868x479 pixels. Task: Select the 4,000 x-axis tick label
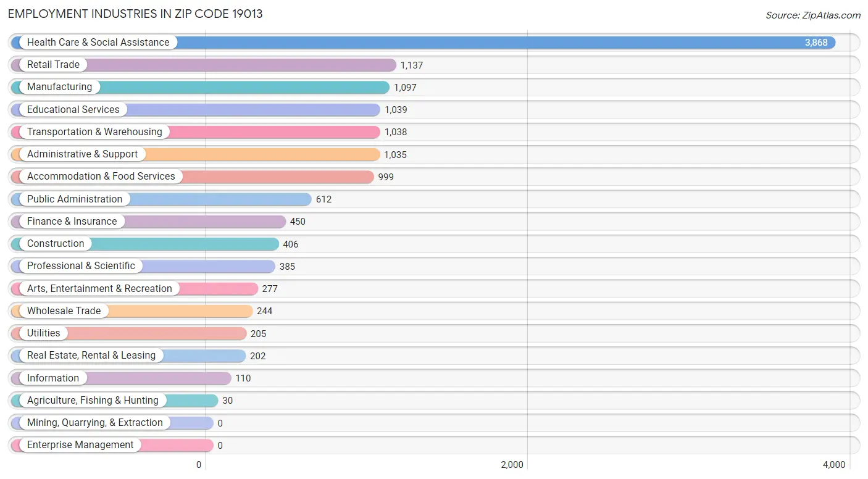834,465
